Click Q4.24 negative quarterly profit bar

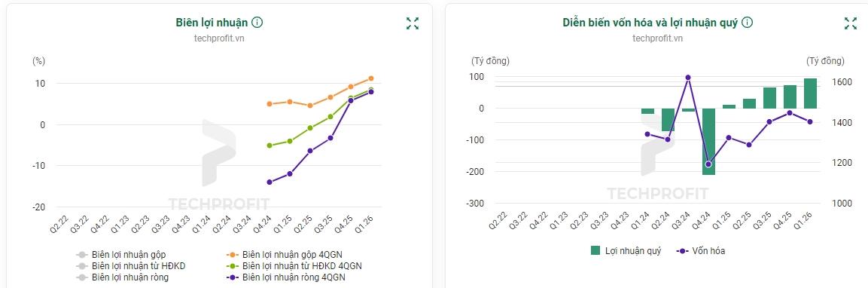coord(708,142)
